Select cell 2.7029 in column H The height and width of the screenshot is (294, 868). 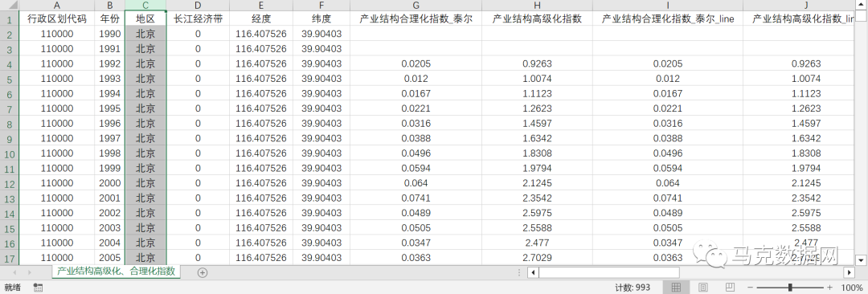coord(537,258)
